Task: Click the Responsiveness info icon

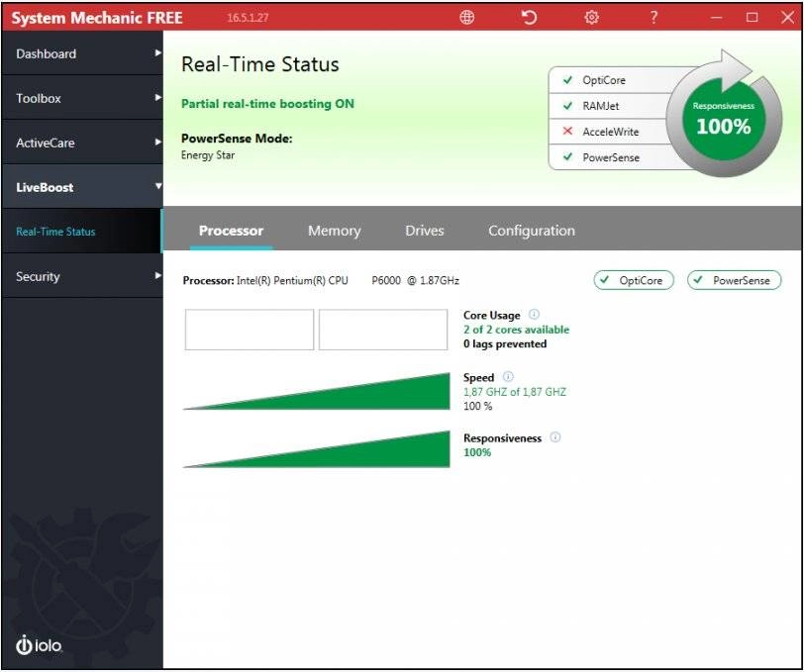Action: (555, 437)
